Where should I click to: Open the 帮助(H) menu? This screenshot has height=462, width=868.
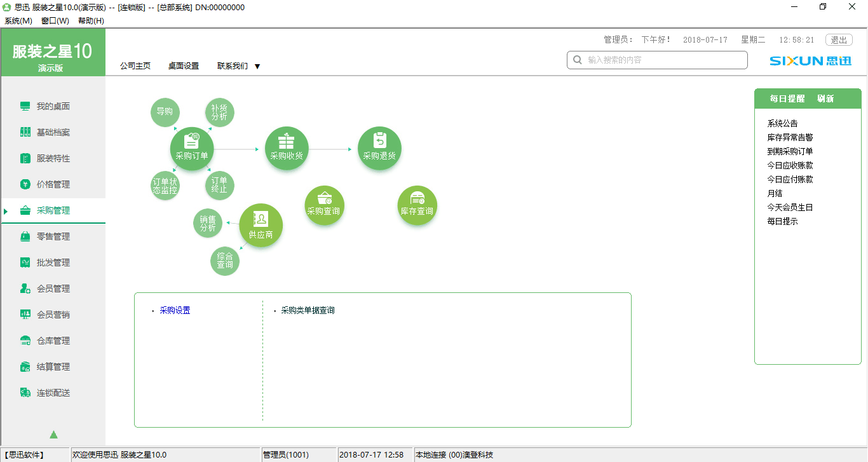(x=91, y=21)
